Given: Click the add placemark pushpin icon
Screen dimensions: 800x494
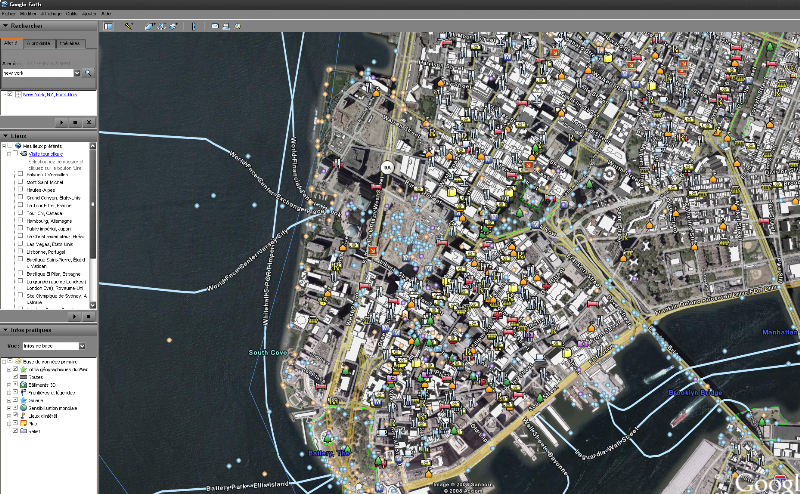Looking at the screenshot, I should coord(129,26).
